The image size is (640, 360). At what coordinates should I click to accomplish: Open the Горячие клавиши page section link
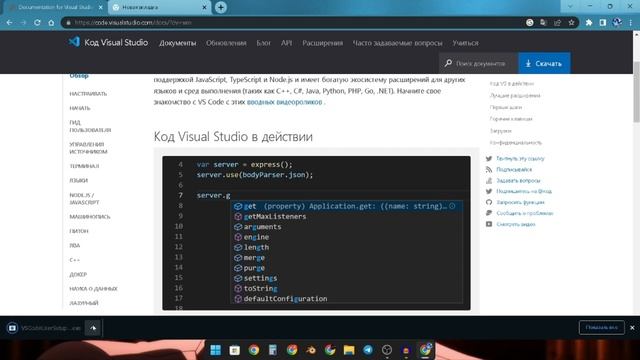[511, 119]
